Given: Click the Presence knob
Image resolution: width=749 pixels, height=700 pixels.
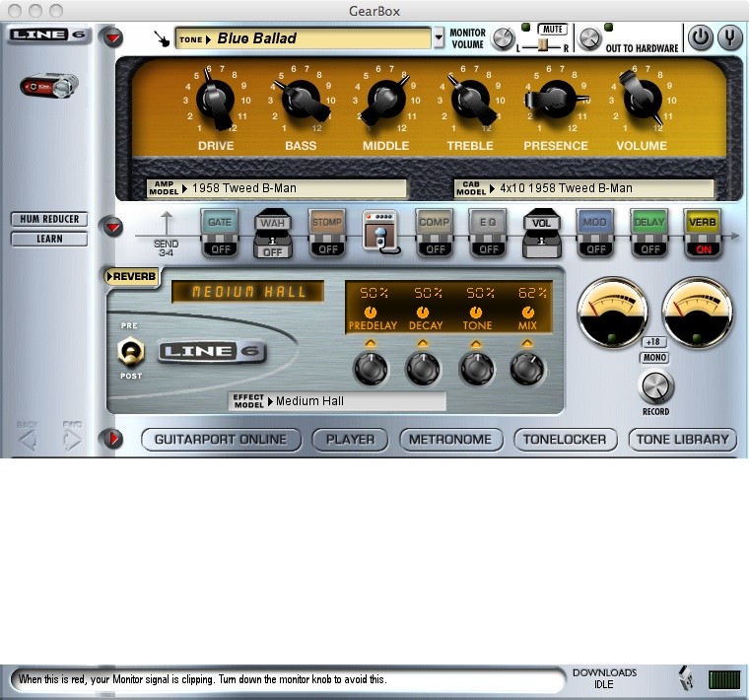Looking at the screenshot, I should (556, 100).
